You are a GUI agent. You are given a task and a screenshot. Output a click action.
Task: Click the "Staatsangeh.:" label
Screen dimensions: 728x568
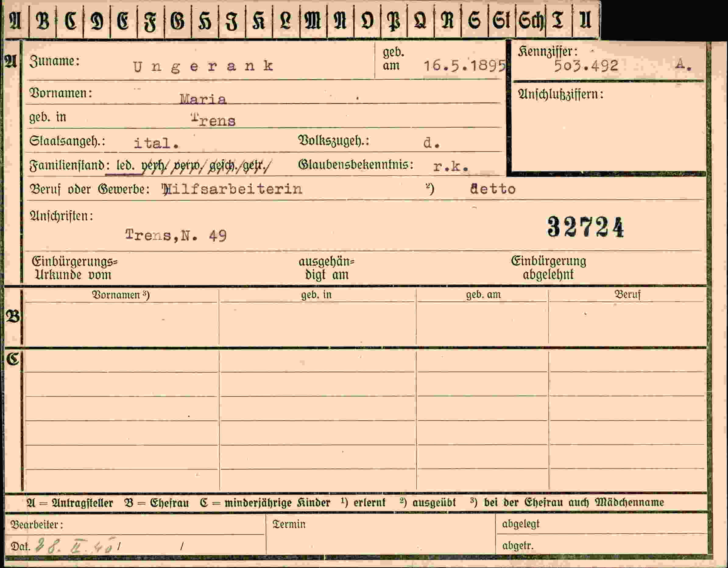pyautogui.click(x=67, y=141)
